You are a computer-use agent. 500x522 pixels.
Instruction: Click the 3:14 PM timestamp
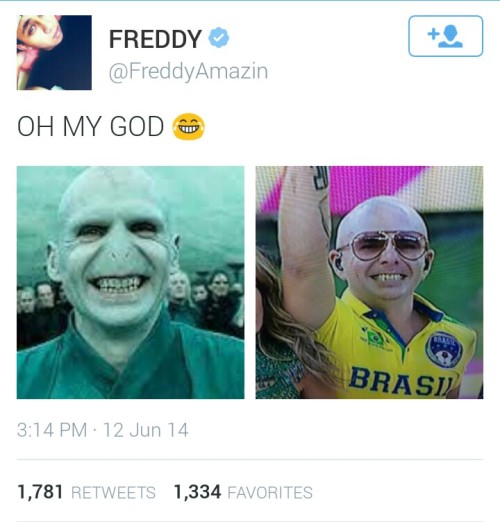click(52, 430)
